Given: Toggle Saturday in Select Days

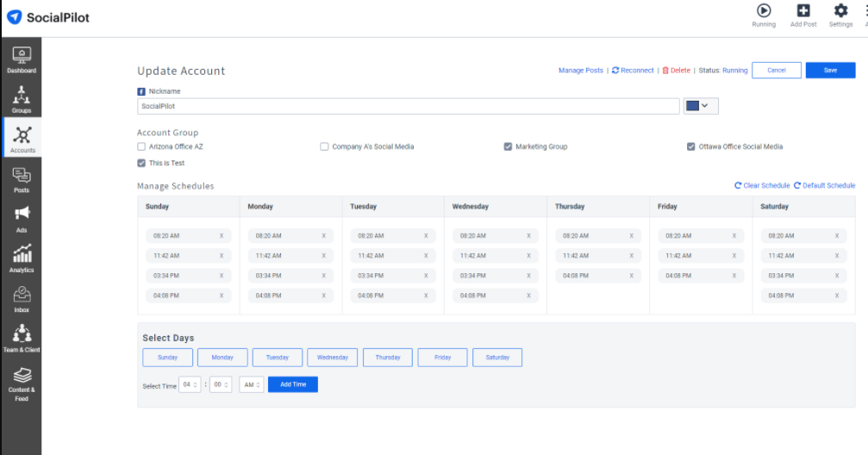Looking at the screenshot, I should pos(497,358).
